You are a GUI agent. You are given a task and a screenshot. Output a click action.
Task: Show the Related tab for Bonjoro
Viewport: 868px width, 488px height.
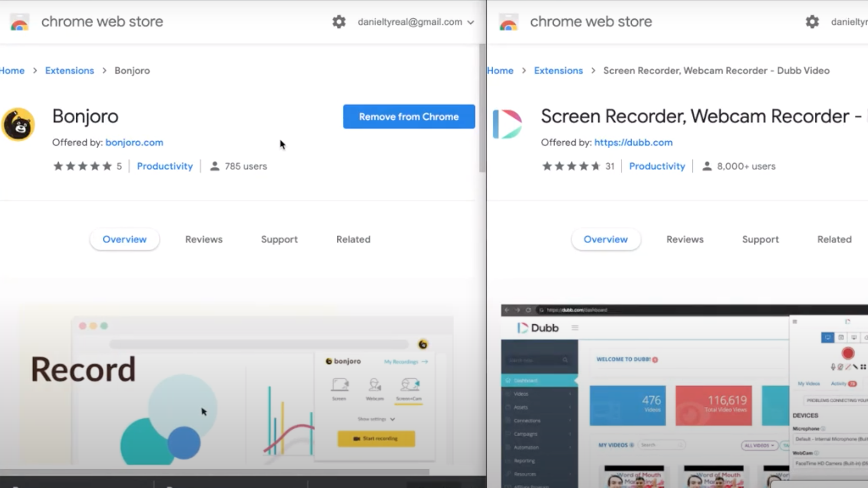pos(353,239)
